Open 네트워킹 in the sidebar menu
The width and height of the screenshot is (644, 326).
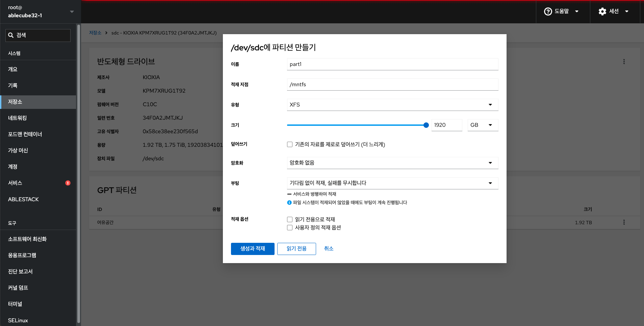coord(18,118)
